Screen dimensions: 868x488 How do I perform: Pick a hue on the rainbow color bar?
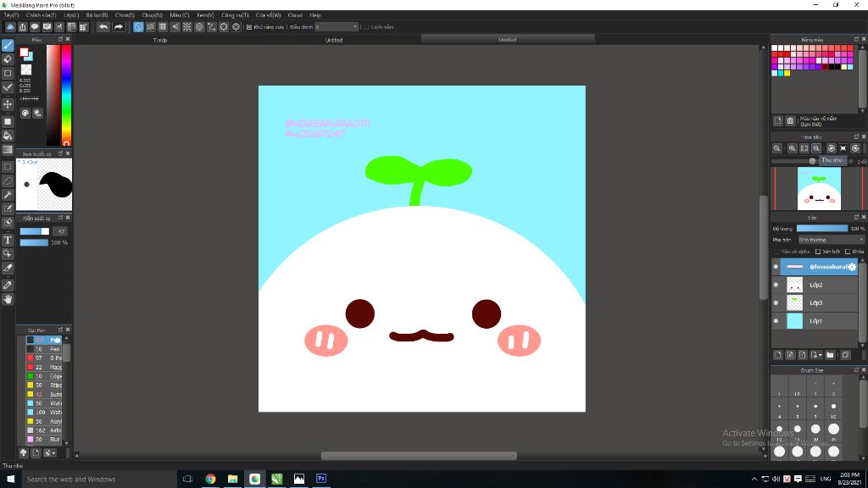coord(66,94)
